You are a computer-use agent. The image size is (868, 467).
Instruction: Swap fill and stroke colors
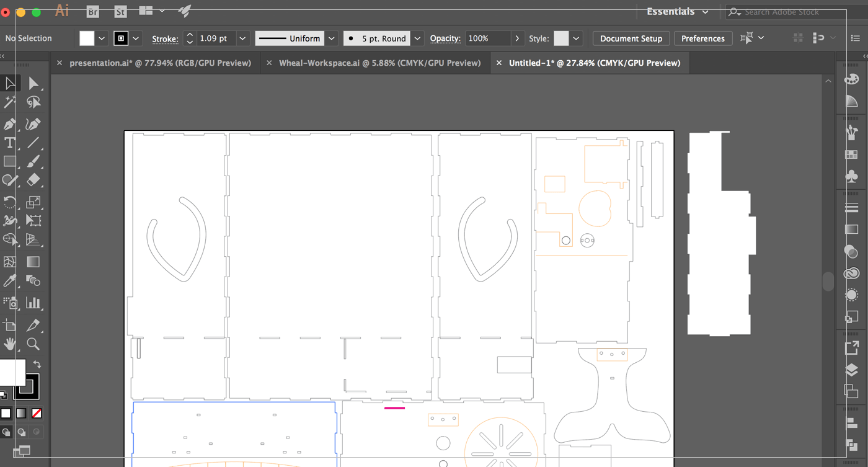click(x=37, y=365)
